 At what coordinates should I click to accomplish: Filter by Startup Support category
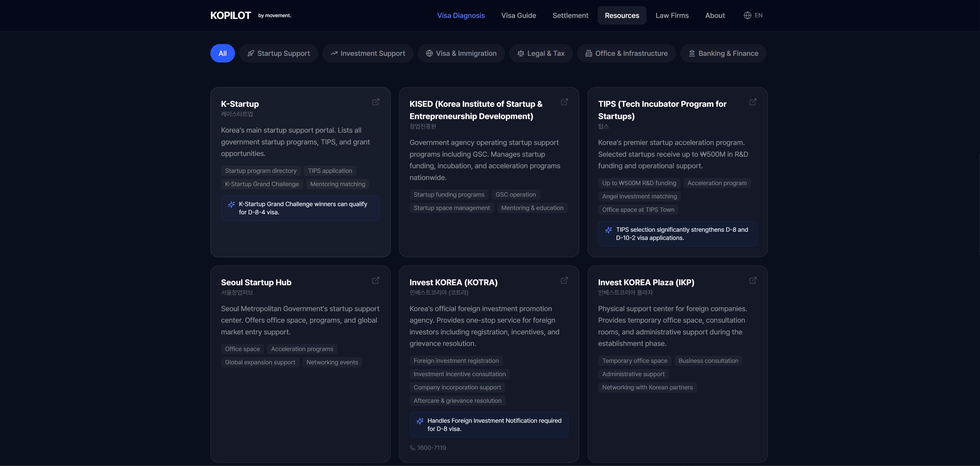click(x=278, y=54)
